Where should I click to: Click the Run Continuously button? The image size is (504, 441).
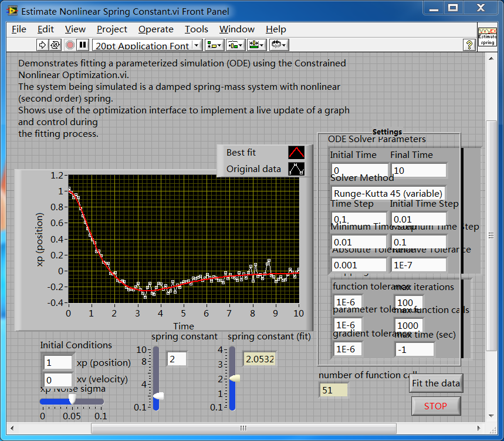(x=55, y=45)
